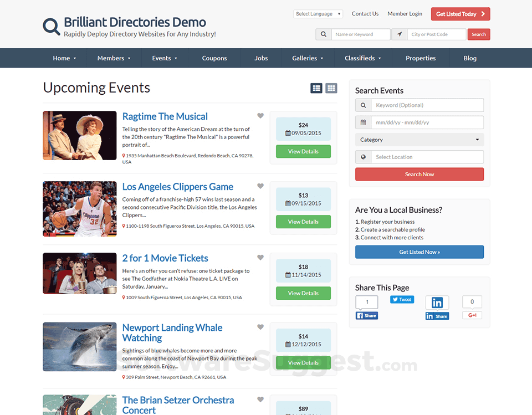532x415 pixels.
Task: Switch events to grid view
Action: click(x=331, y=88)
